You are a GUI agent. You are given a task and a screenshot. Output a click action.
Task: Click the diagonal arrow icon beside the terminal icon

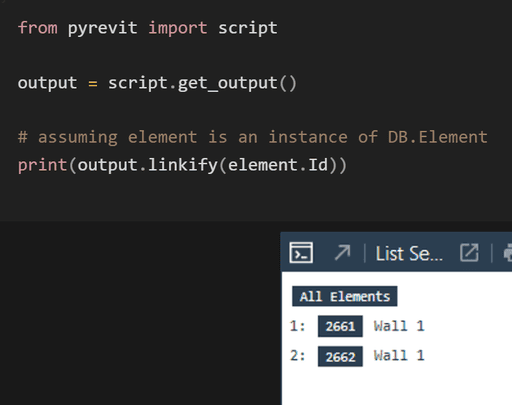[342, 253]
